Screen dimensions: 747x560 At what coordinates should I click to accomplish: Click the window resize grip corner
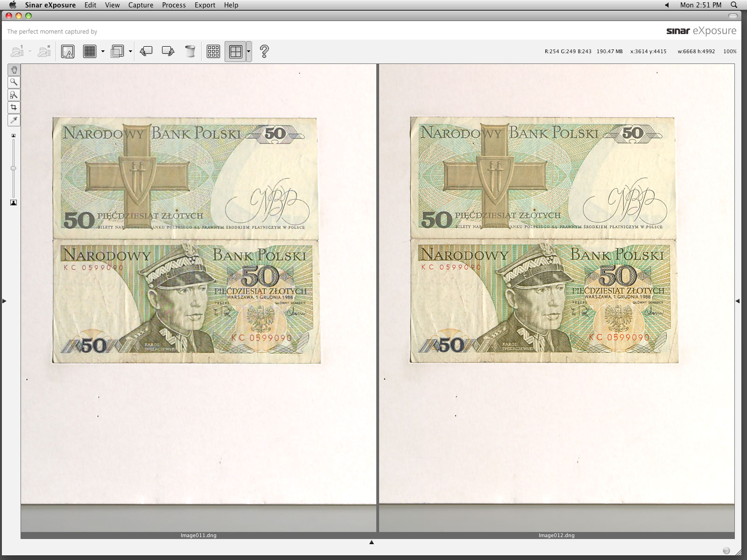739,552
